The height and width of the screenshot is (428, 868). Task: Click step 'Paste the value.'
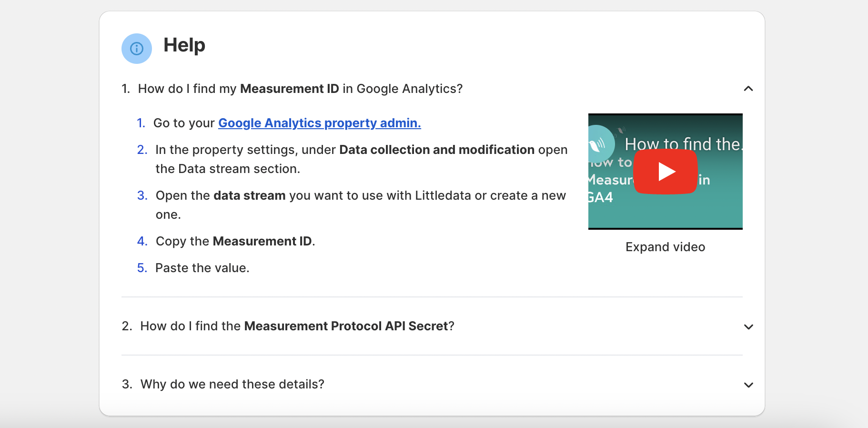pyautogui.click(x=202, y=268)
